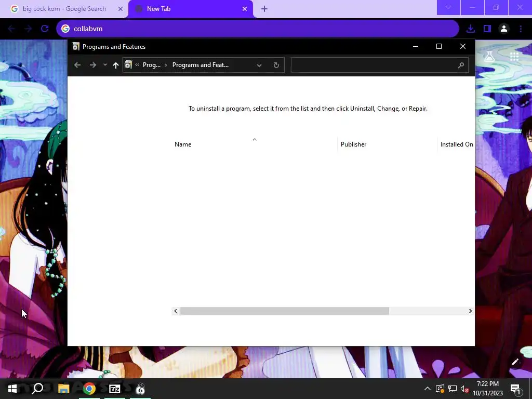
Task: Close the Google Search tab
Action: click(x=121, y=9)
